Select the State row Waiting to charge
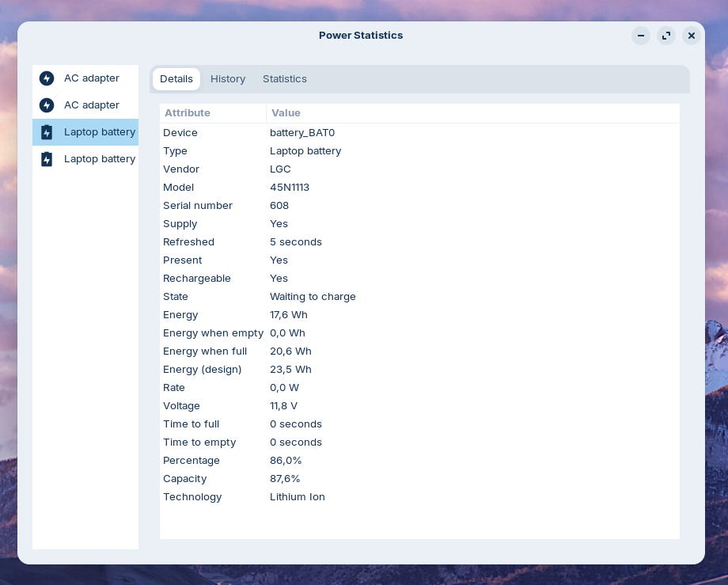 [419, 297]
